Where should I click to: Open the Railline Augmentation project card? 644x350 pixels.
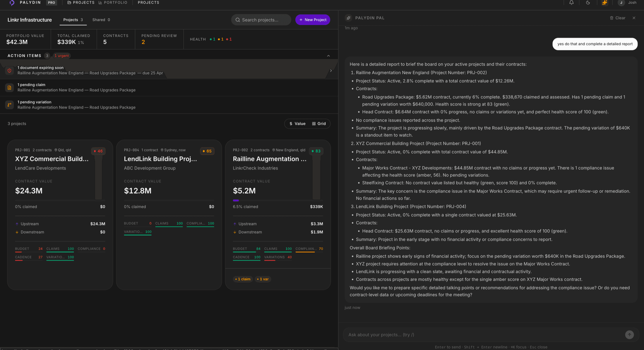tap(278, 215)
